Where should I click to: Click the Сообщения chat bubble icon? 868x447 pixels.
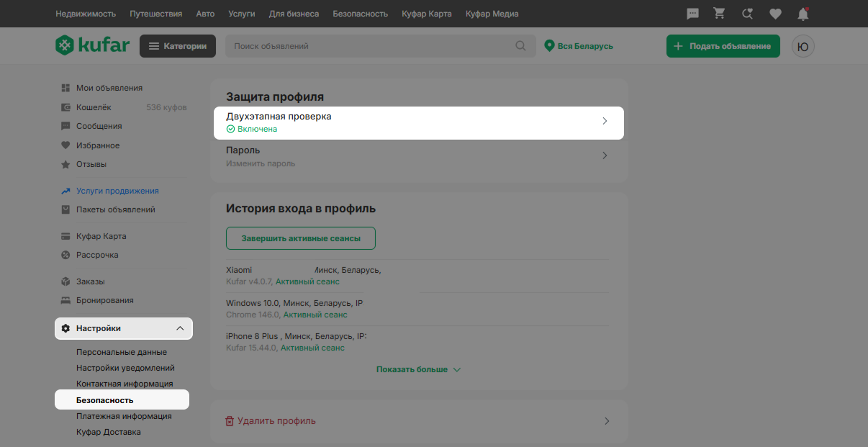point(65,126)
